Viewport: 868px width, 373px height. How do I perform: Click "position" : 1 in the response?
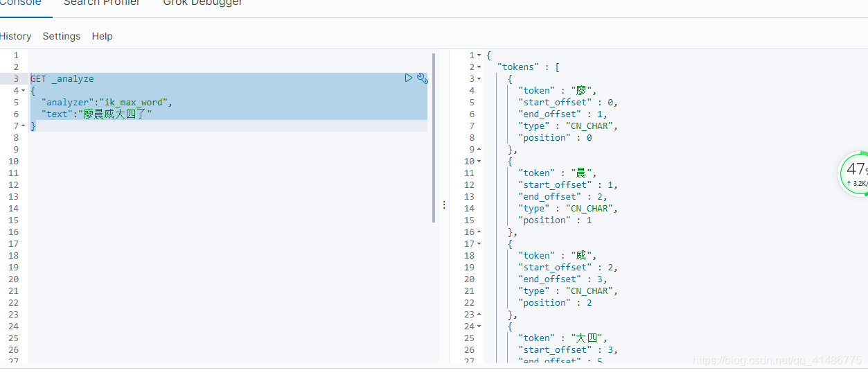[x=555, y=220]
